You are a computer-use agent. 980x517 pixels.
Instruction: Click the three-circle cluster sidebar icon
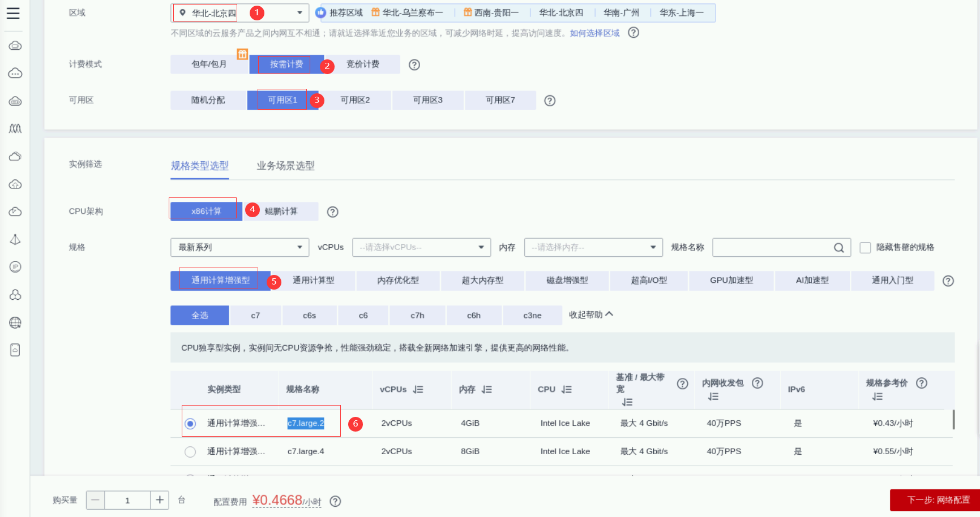(15, 295)
